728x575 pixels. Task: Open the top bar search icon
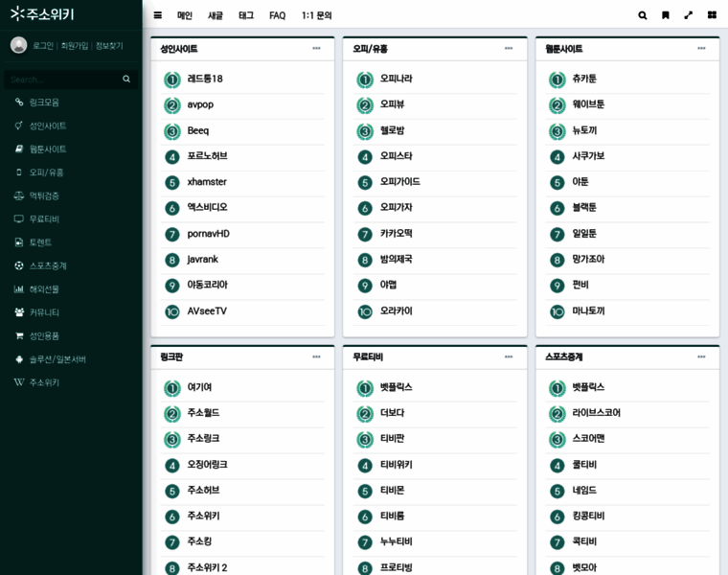point(643,15)
